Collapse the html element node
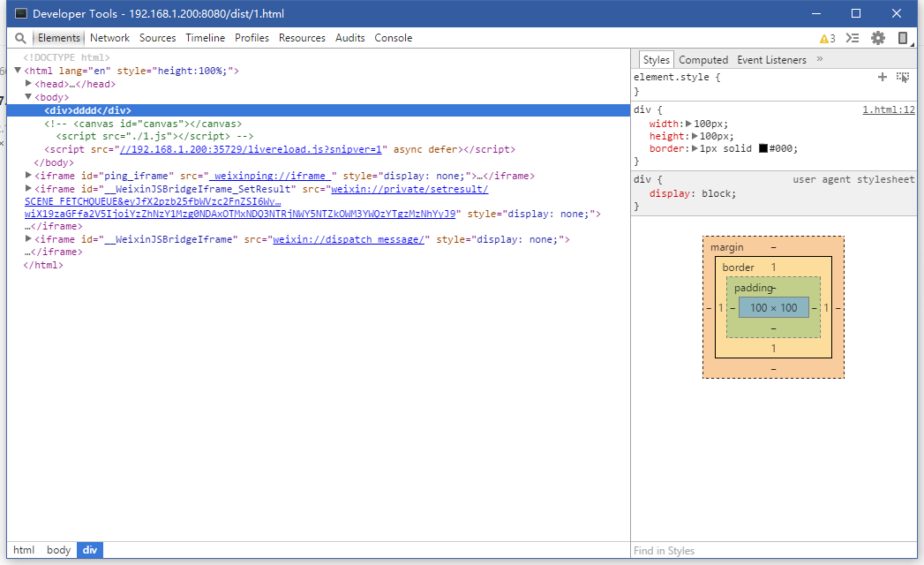The height and width of the screenshot is (565, 924). click(18, 70)
